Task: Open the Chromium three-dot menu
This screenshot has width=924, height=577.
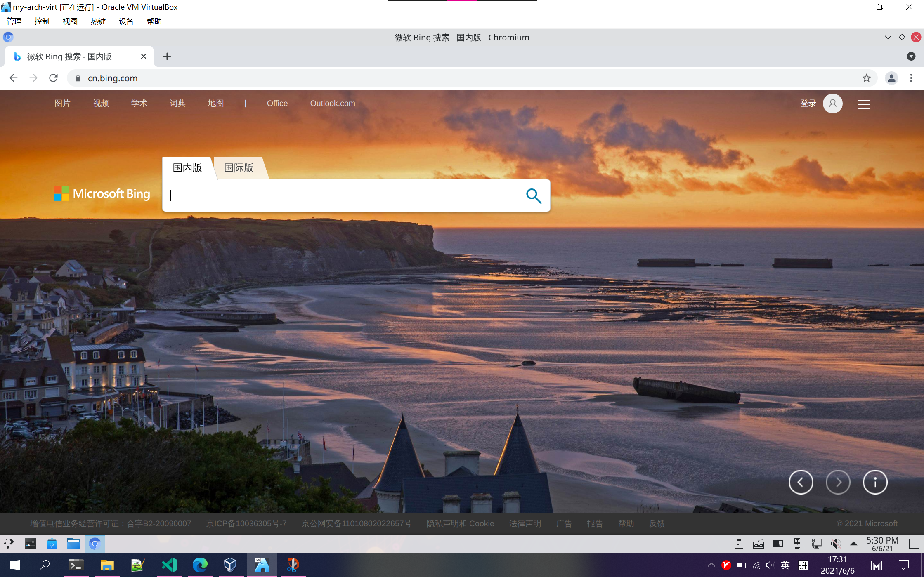Action: [x=911, y=78]
